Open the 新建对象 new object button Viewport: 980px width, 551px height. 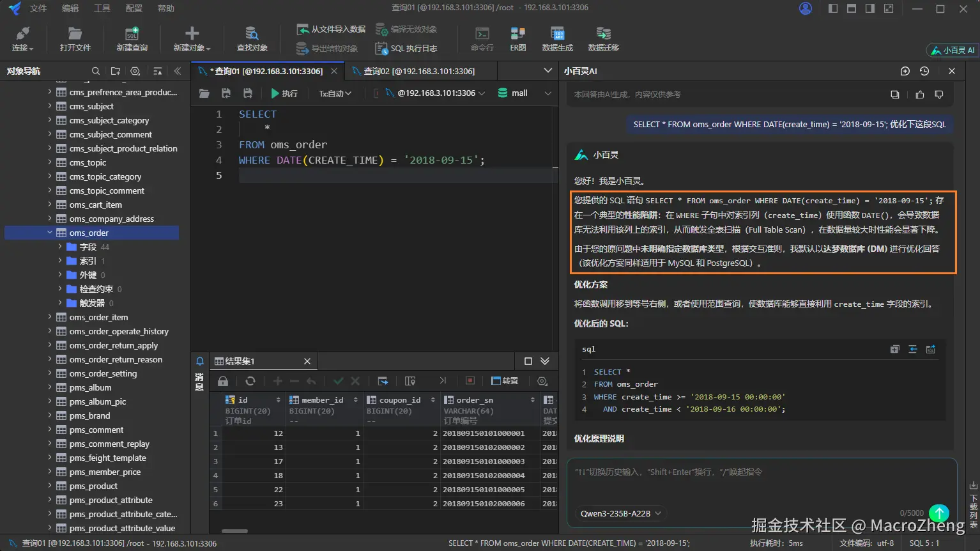(x=192, y=39)
